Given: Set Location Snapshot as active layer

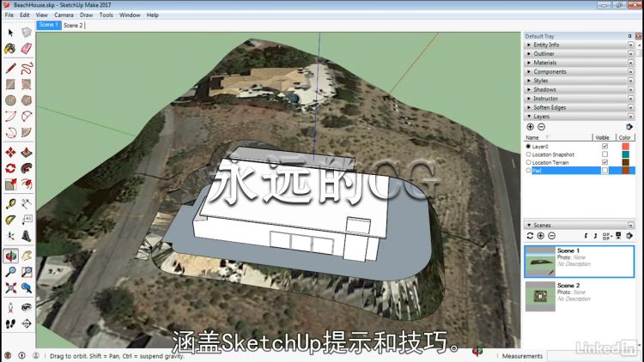Looking at the screenshot, I should pyautogui.click(x=528, y=154).
